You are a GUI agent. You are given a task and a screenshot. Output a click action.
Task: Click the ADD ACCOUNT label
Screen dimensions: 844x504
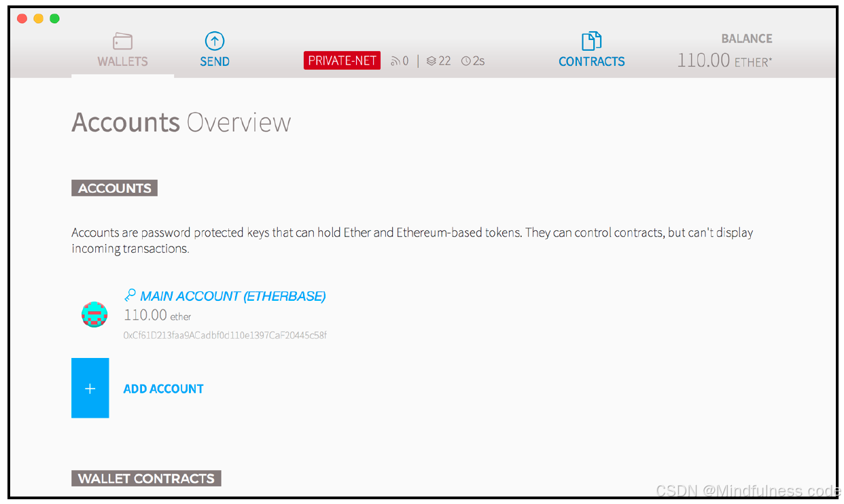pos(163,389)
